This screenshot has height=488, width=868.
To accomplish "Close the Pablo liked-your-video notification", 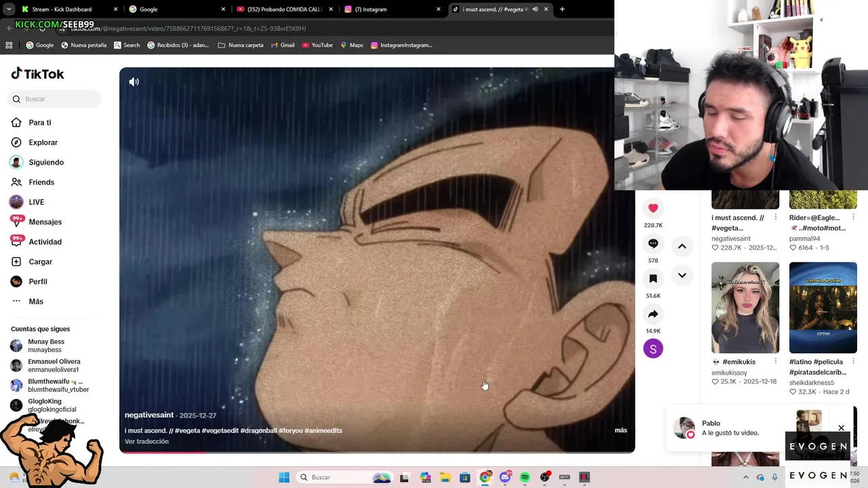I will tap(842, 428).
